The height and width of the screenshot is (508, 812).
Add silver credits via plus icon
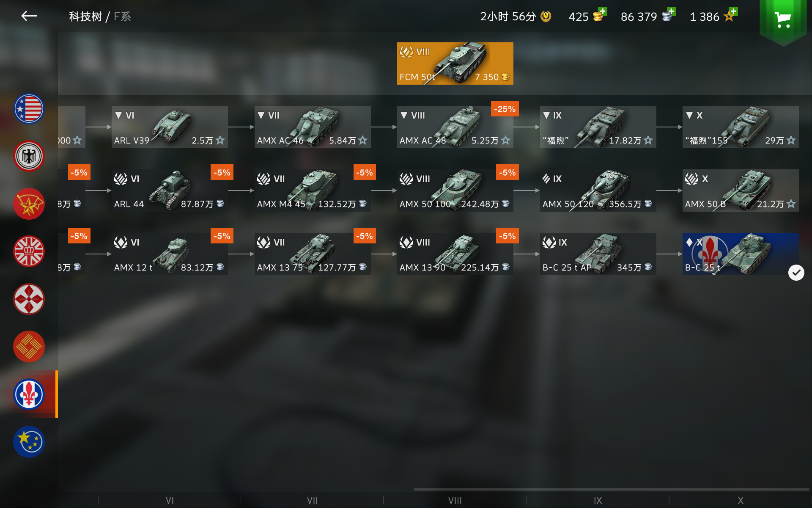671,11
